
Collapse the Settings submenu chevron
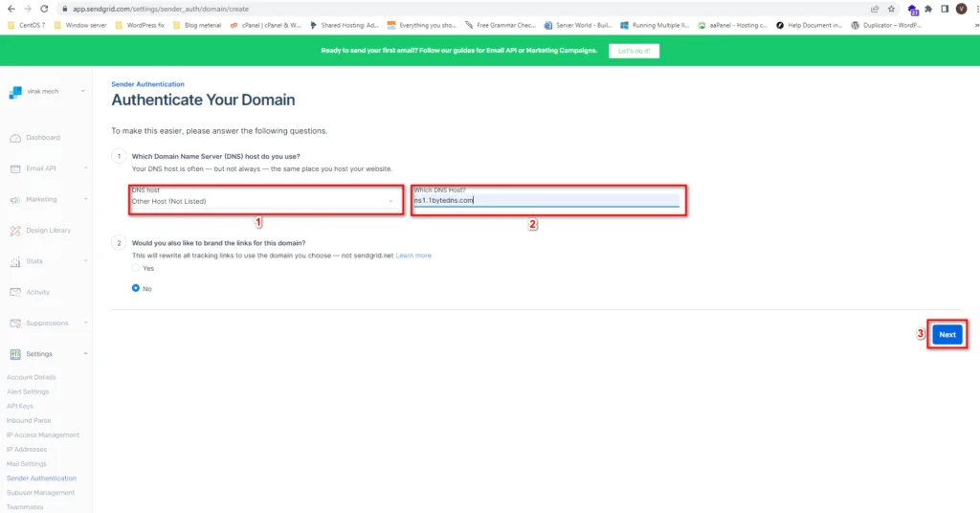pos(85,354)
